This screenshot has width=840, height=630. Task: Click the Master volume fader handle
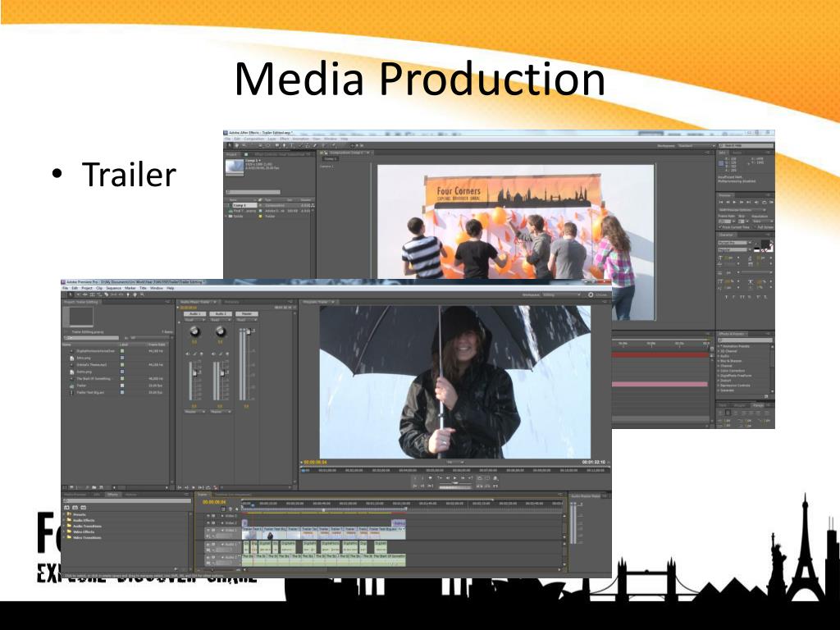(248, 331)
